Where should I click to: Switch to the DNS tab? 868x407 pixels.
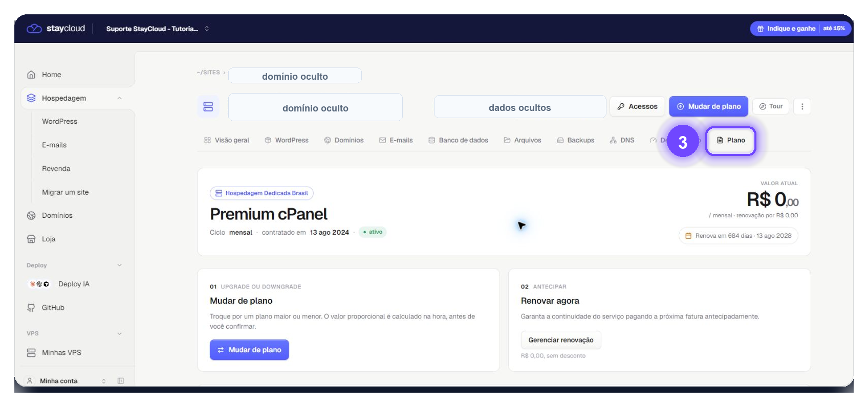622,140
